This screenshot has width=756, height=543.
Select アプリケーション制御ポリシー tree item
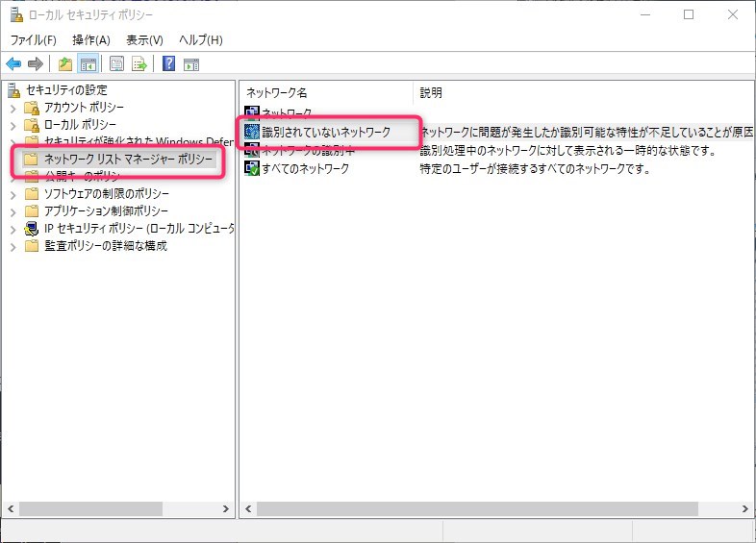[106, 211]
